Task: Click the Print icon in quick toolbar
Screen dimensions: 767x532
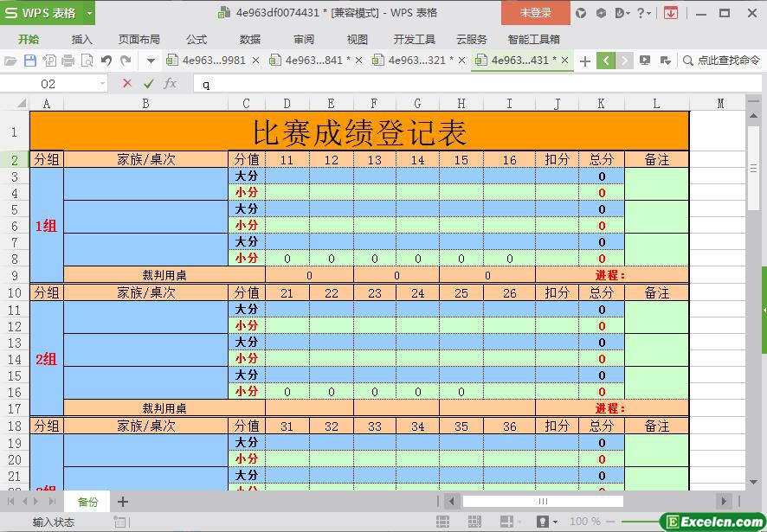Action: coord(68,61)
